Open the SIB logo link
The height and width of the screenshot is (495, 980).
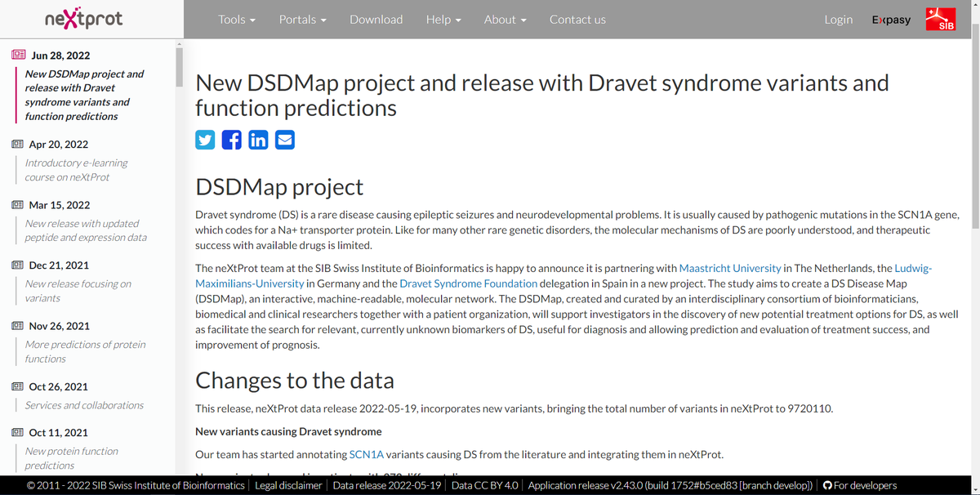point(941,19)
